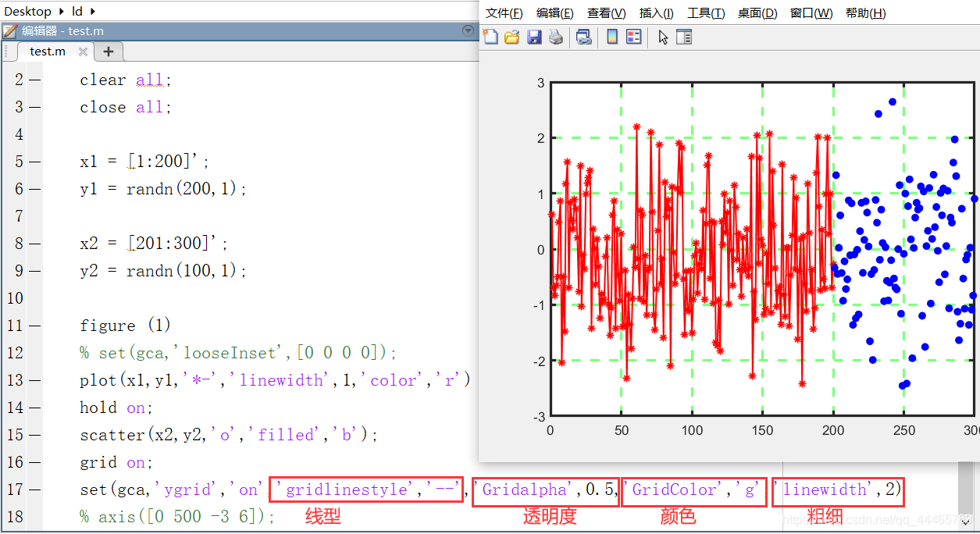The width and height of the screenshot is (980, 534).
Task: Open the Property Inspector panel icon
Action: (684, 37)
